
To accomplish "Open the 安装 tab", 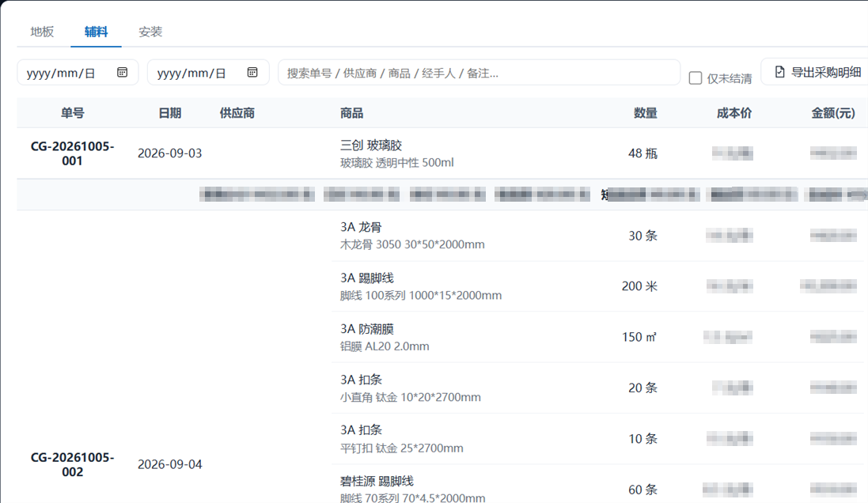I will point(150,32).
